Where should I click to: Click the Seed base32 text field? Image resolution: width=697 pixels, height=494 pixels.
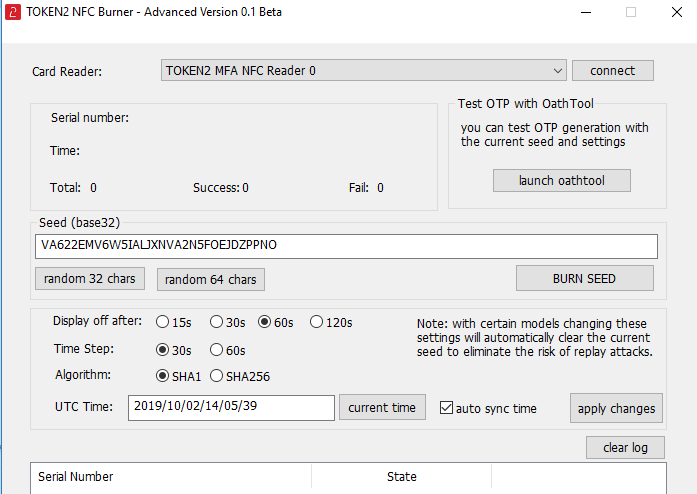coord(345,246)
